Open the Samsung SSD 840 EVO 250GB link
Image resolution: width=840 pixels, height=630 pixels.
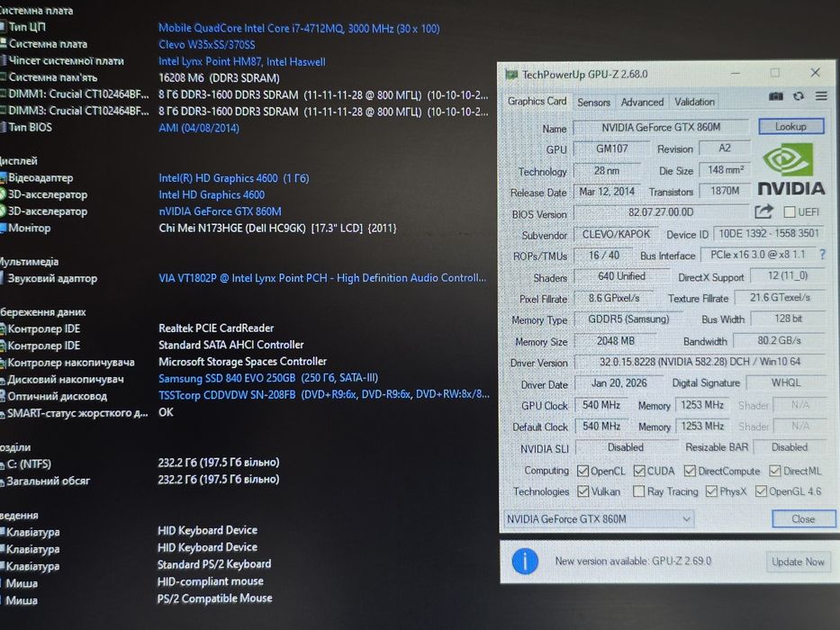point(268,378)
